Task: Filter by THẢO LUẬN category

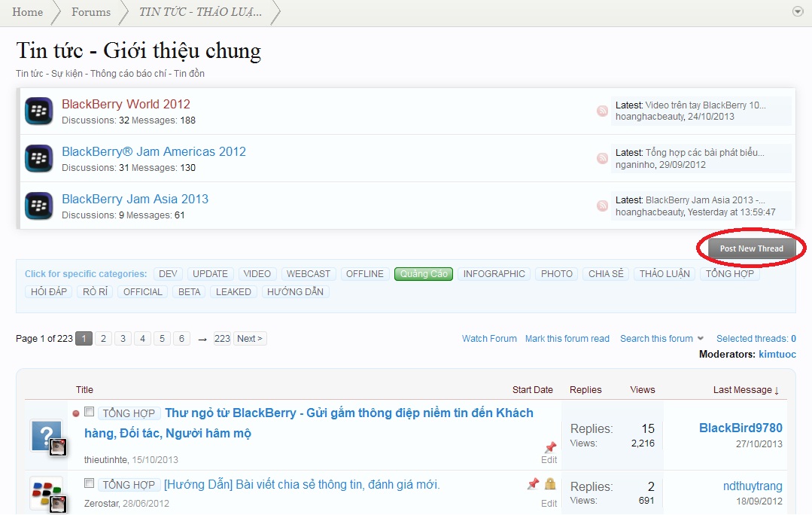Action: (665, 273)
